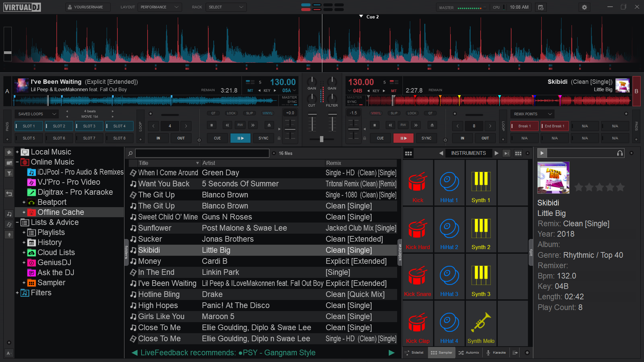644x362 pixels.
Task: Open the Karaoke tab
Action: pos(496,353)
